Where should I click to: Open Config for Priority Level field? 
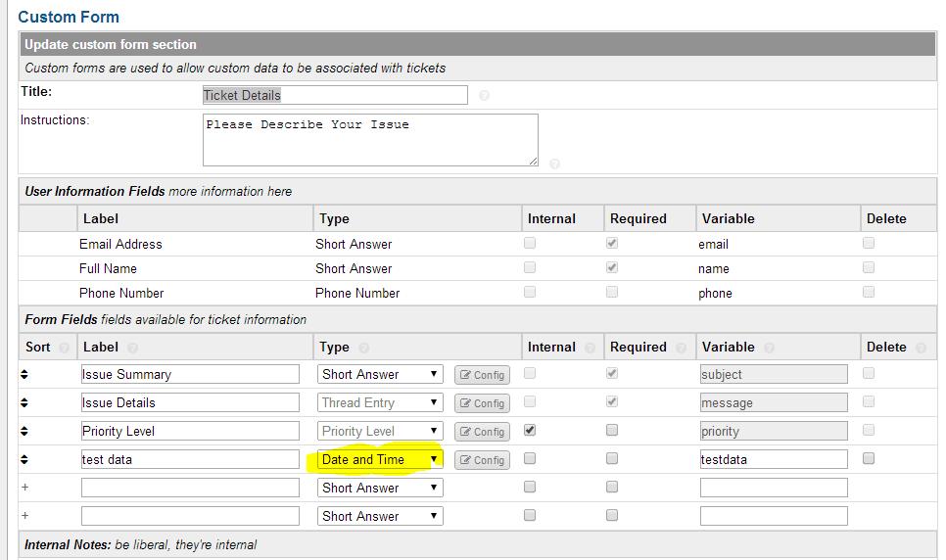(482, 432)
